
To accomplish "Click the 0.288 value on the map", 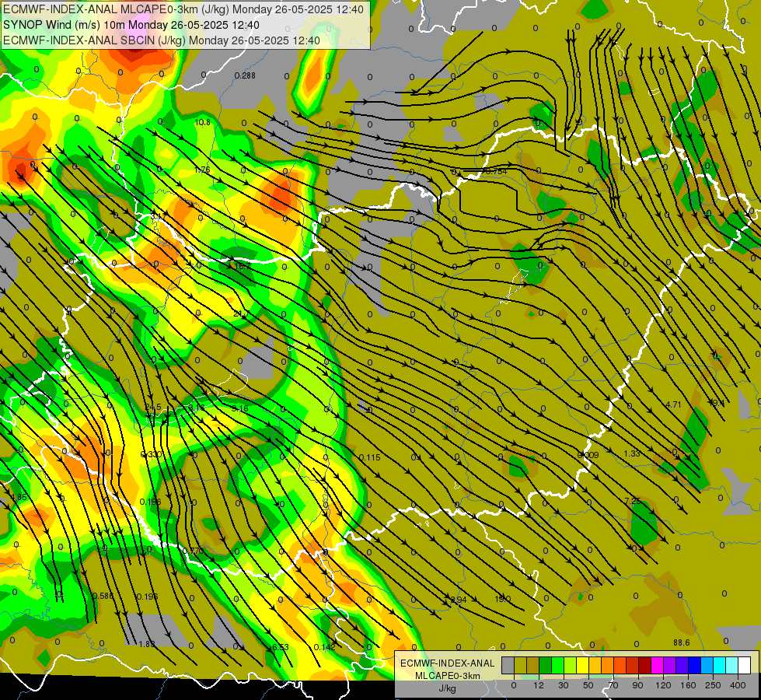I will (245, 75).
